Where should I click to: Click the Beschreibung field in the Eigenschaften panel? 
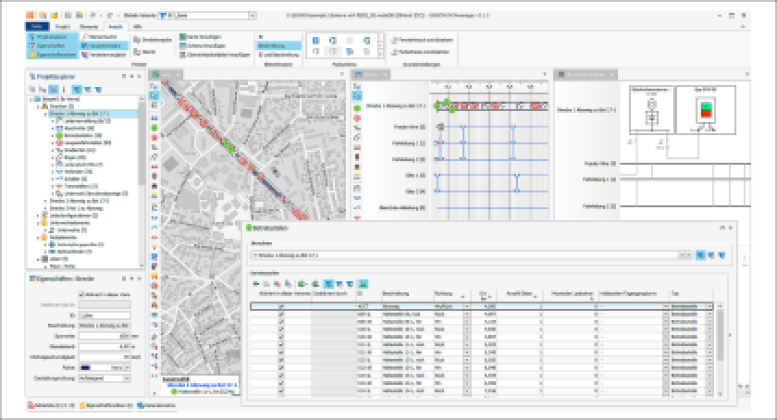pyautogui.click(x=105, y=325)
